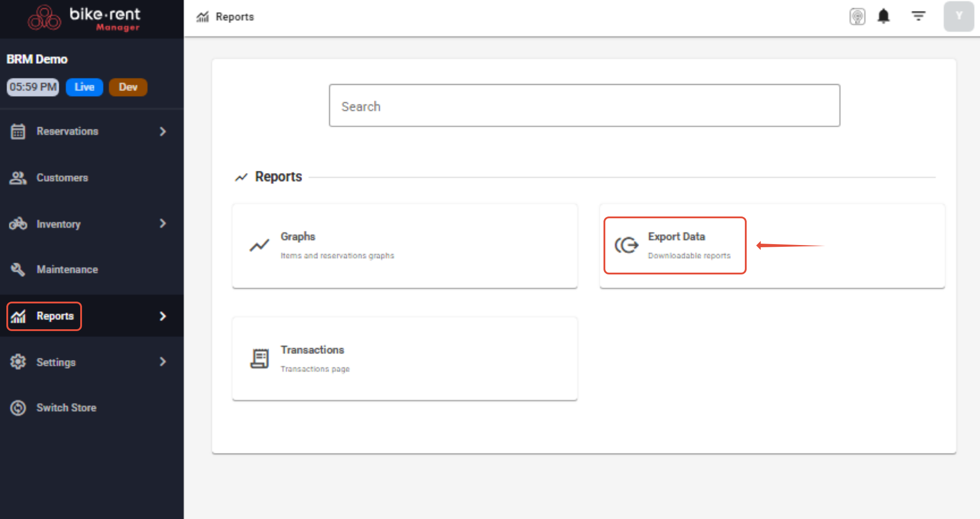Click the notification bell icon
Image resolution: width=980 pixels, height=519 pixels.
[x=883, y=17]
